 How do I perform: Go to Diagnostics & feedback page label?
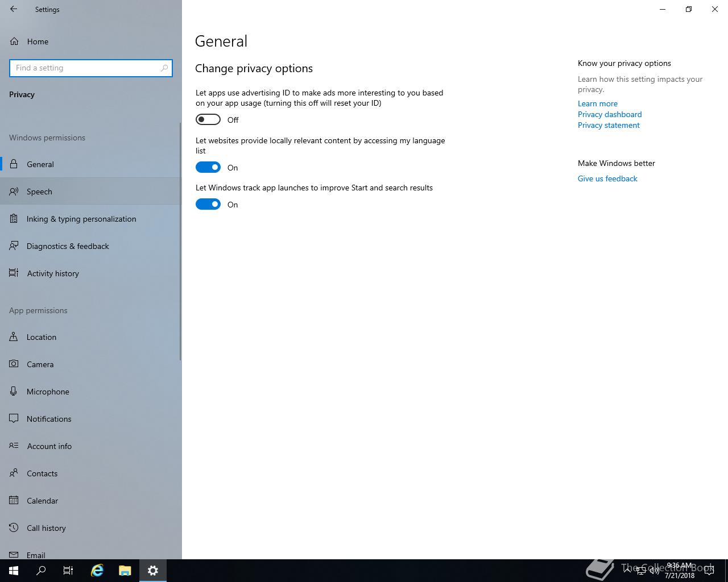point(68,246)
